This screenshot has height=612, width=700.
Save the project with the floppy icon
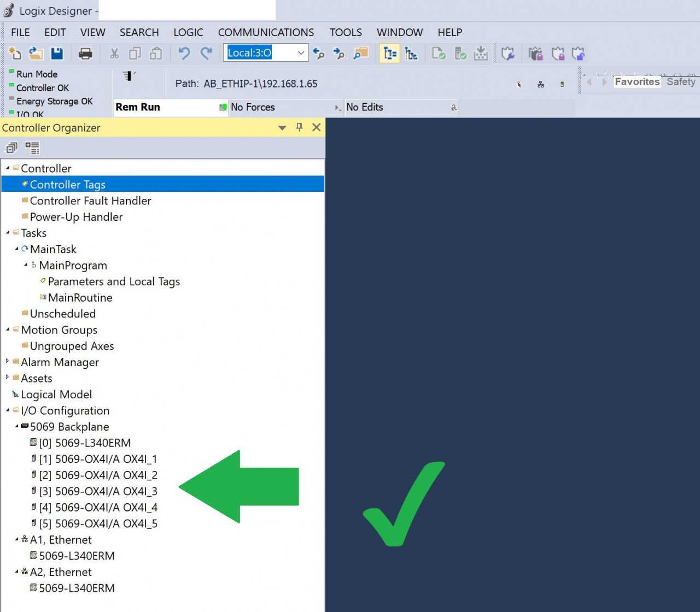[x=57, y=53]
